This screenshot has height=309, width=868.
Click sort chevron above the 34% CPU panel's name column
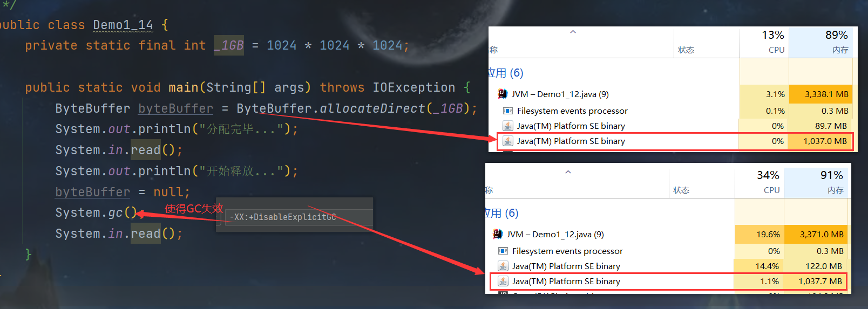point(568,172)
